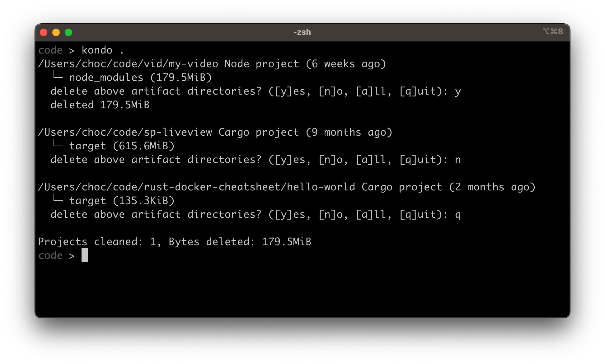Screen dimensions: 605x364
Task: Click the yellow minimize traffic light
Action: pos(56,32)
